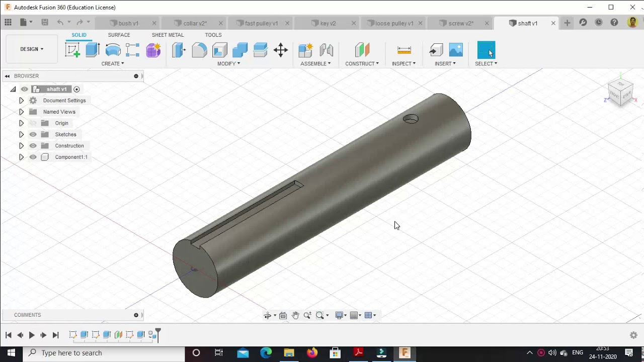
Task: Select the Offset Face tool
Action: (260, 50)
